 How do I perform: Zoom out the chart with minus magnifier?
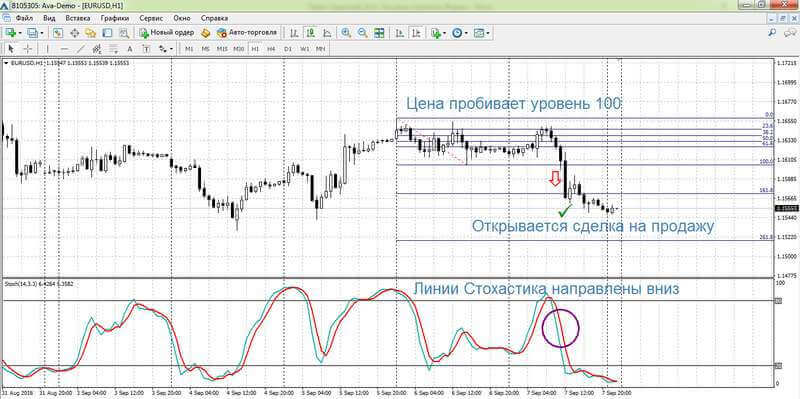coord(362,33)
